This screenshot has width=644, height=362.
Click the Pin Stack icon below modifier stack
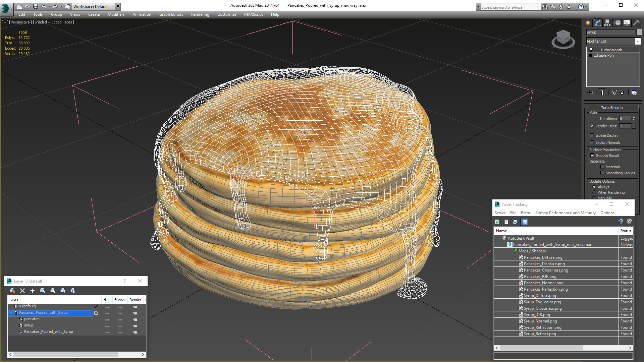click(x=591, y=93)
